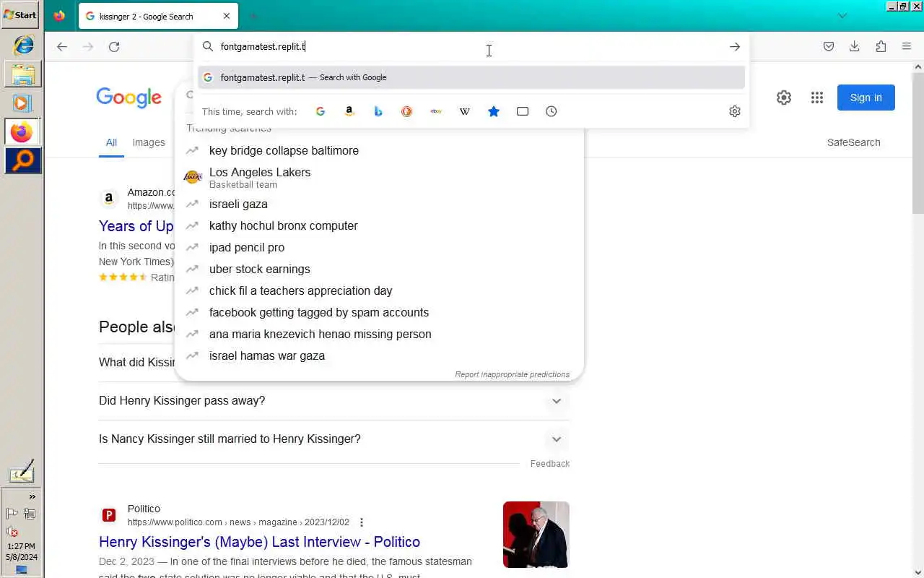Choose 'key bridge collapse baltimore' trending search

(x=379, y=150)
